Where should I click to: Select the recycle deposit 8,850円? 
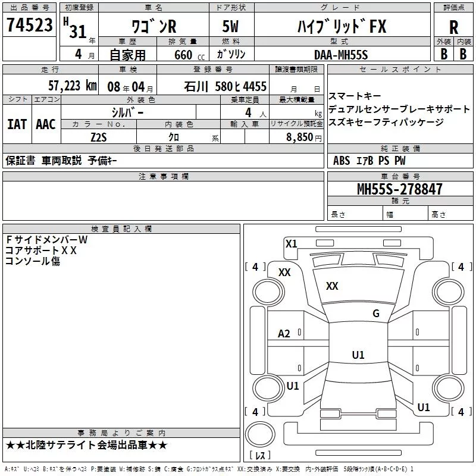[303, 137]
